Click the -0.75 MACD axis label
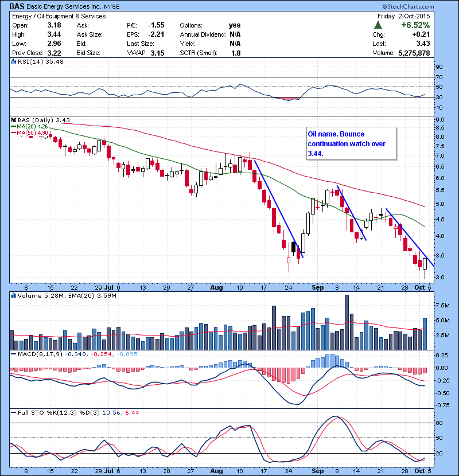459x476 pixels. (x=441, y=405)
